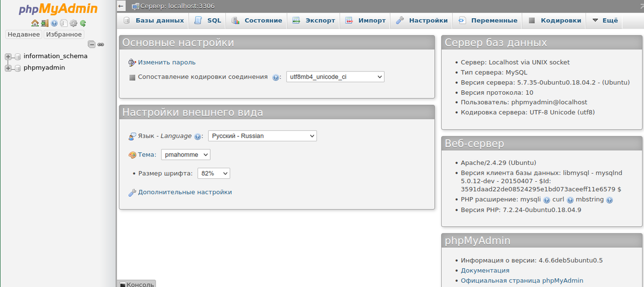Expand the information_schema database node
Image resolution: width=644 pixels, height=287 pixels.
8,56
